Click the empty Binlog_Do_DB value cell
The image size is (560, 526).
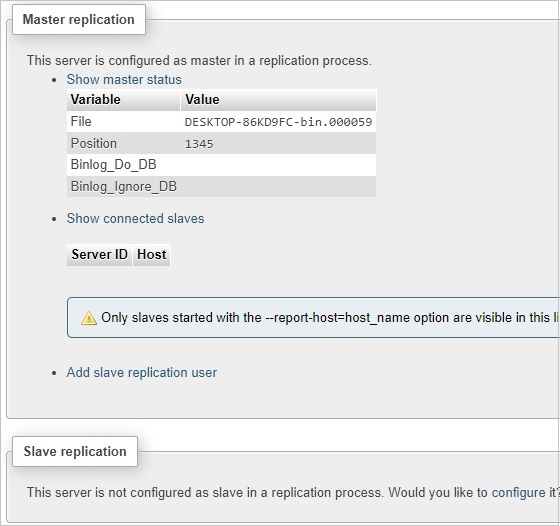[x=279, y=165]
